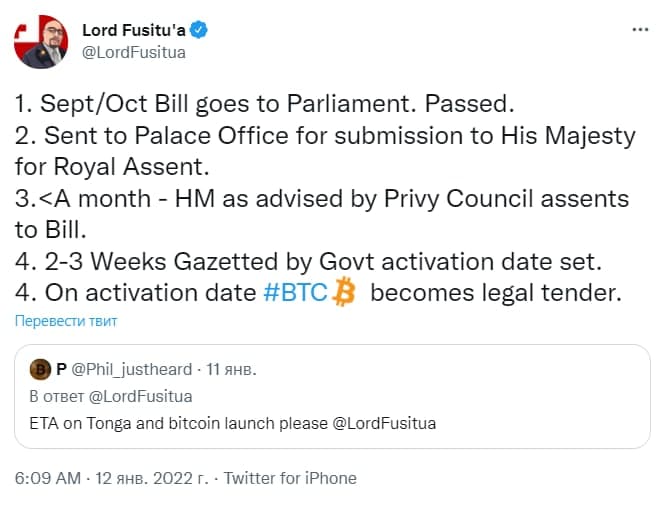Click the 11 янв. quoted tweet date
This screenshot has width=669, height=506.
[231, 369]
